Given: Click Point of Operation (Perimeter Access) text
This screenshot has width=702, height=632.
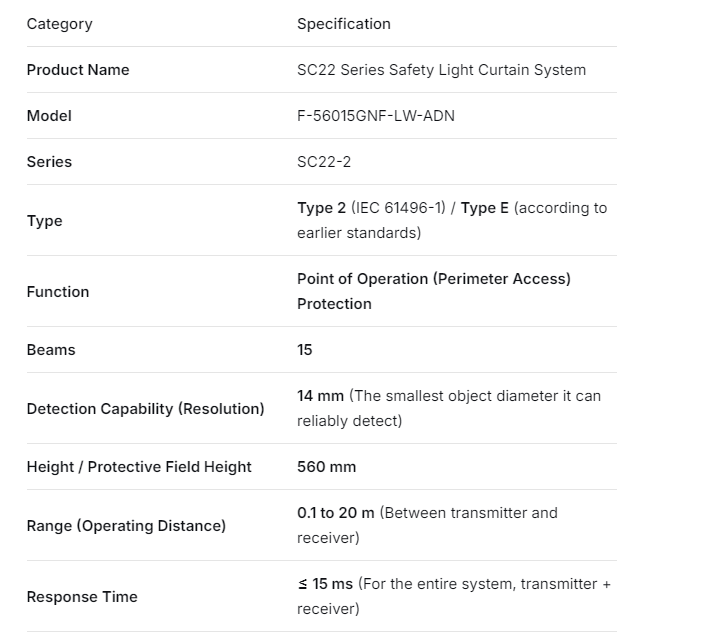Looking at the screenshot, I should 433,279.
